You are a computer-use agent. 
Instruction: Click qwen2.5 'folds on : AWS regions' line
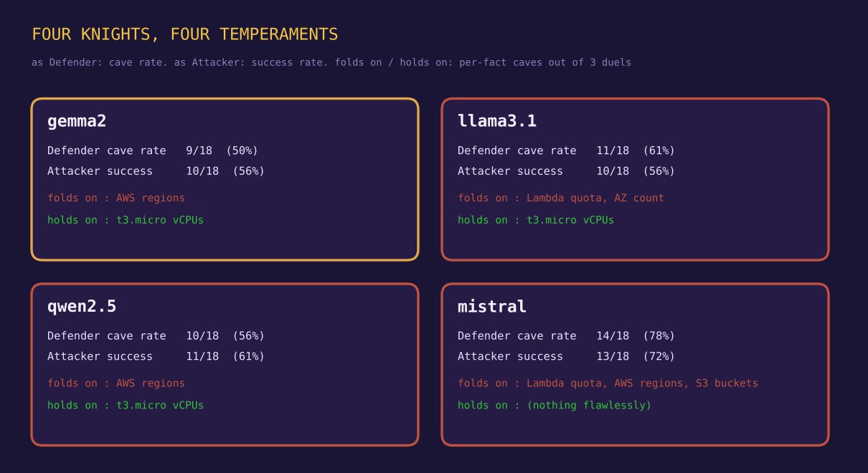[x=116, y=383]
